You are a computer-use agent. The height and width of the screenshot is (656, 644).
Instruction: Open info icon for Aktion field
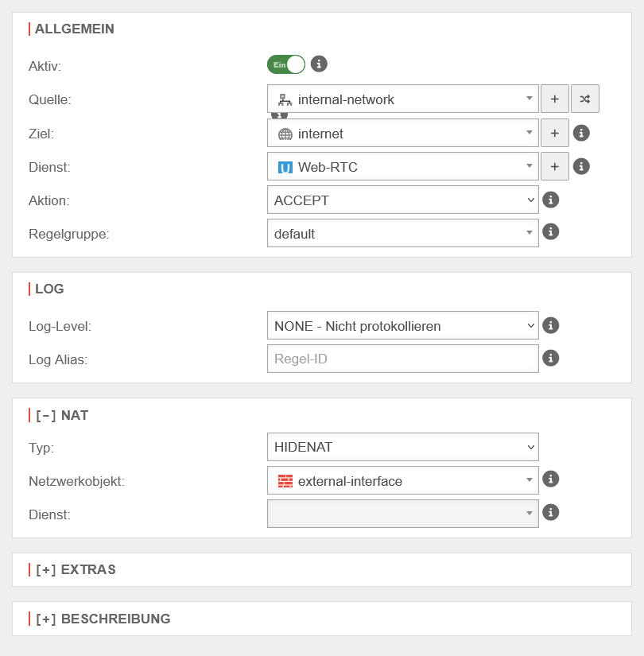550,200
